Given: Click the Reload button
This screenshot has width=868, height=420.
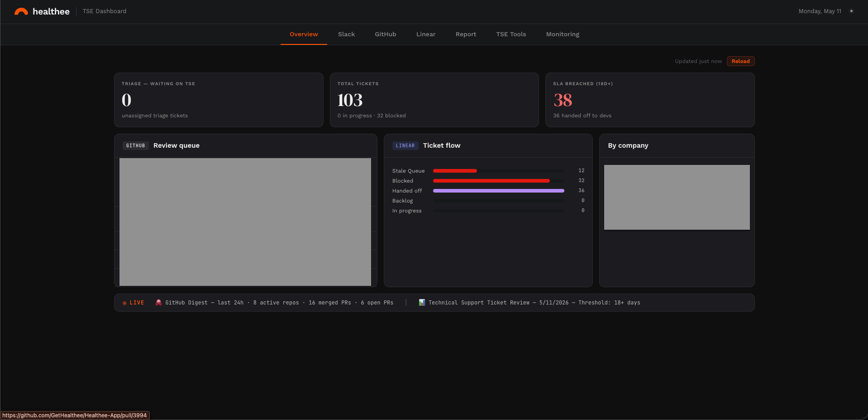Looking at the screenshot, I should pos(740,61).
